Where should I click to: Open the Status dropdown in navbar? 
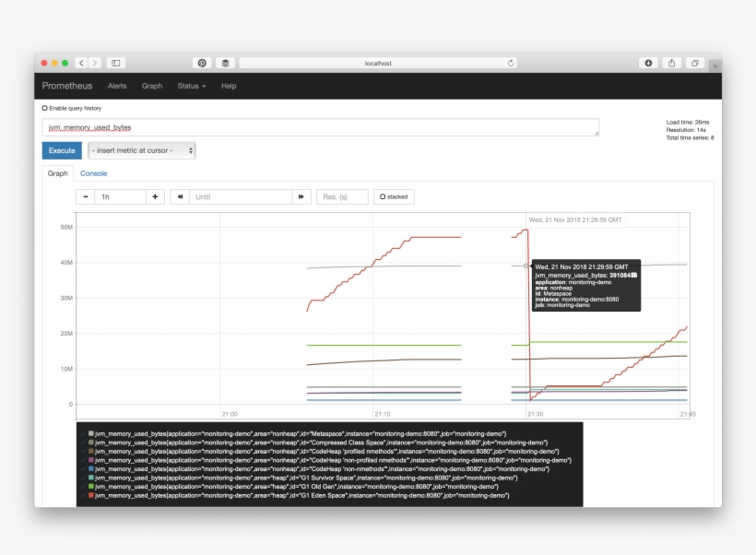click(x=191, y=86)
